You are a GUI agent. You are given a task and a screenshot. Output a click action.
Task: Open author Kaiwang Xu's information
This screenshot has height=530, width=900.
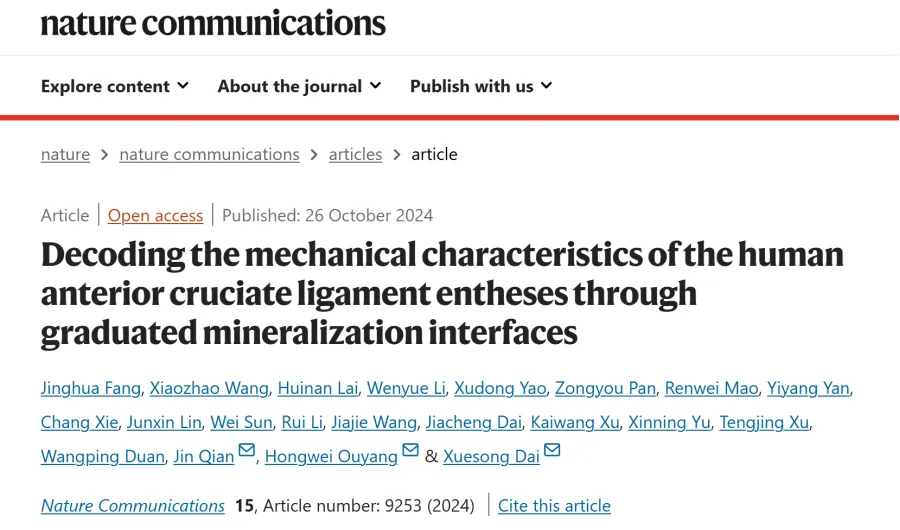pos(575,422)
